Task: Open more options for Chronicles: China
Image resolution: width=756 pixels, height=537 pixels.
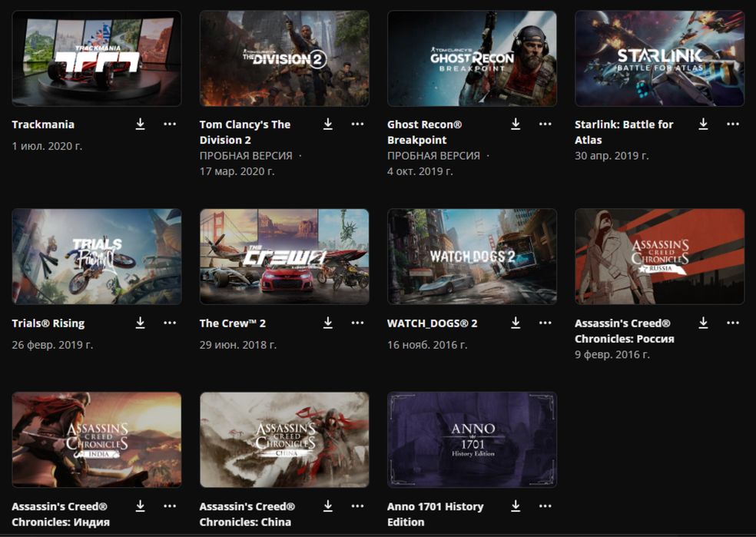Action: coord(357,506)
